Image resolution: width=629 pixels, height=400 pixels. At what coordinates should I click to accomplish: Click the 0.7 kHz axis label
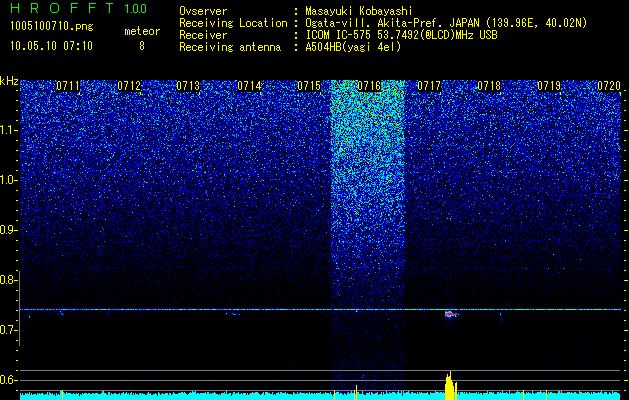click(x=8, y=330)
